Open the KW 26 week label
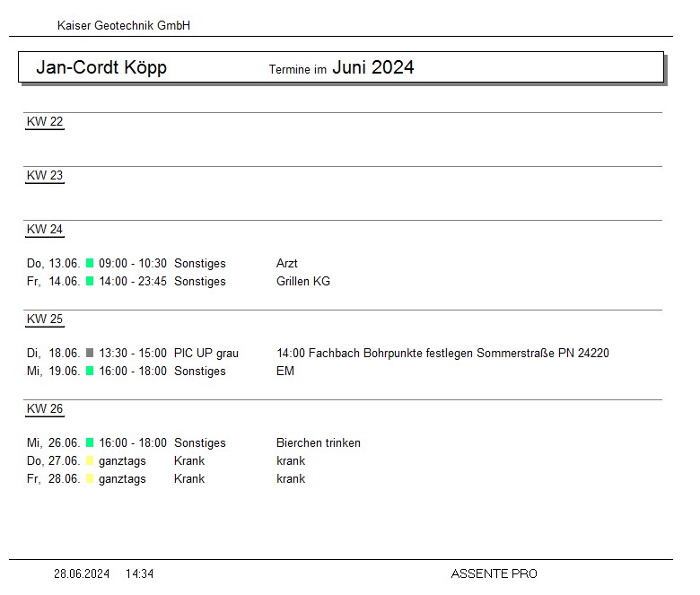The height and width of the screenshot is (595, 700). click(45, 409)
